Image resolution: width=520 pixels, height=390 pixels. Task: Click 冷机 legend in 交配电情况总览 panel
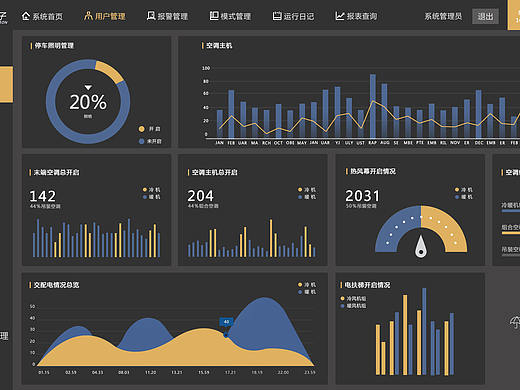307,285
